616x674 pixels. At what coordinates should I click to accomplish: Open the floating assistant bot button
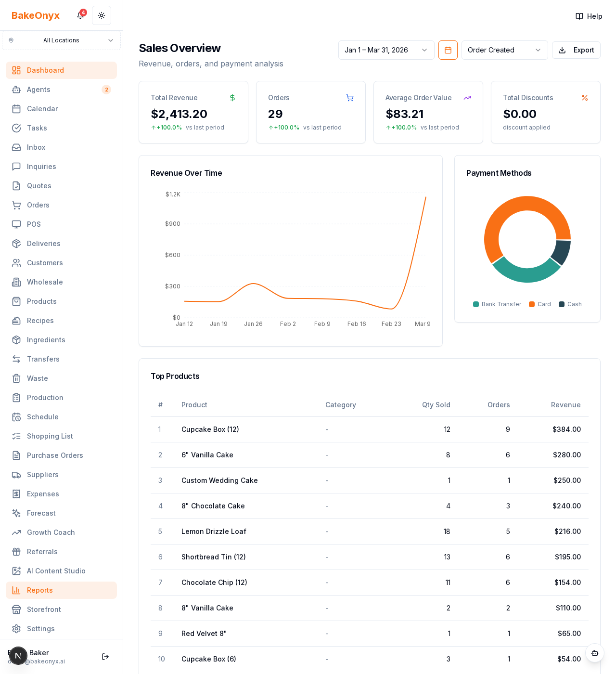[x=595, y=653]
